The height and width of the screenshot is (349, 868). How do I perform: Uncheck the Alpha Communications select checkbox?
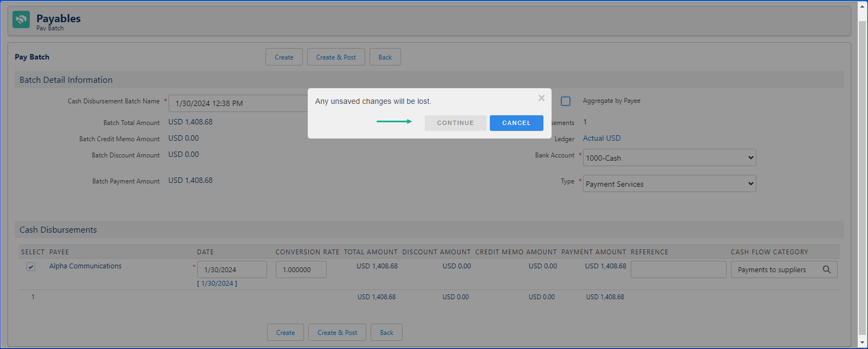(x=31, y=267)
